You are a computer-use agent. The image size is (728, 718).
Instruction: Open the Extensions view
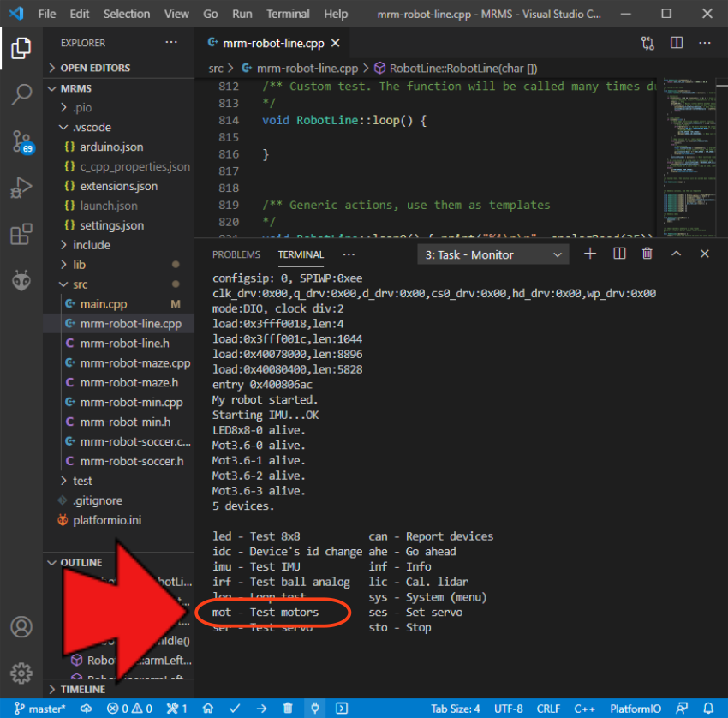tap(21, 234)
